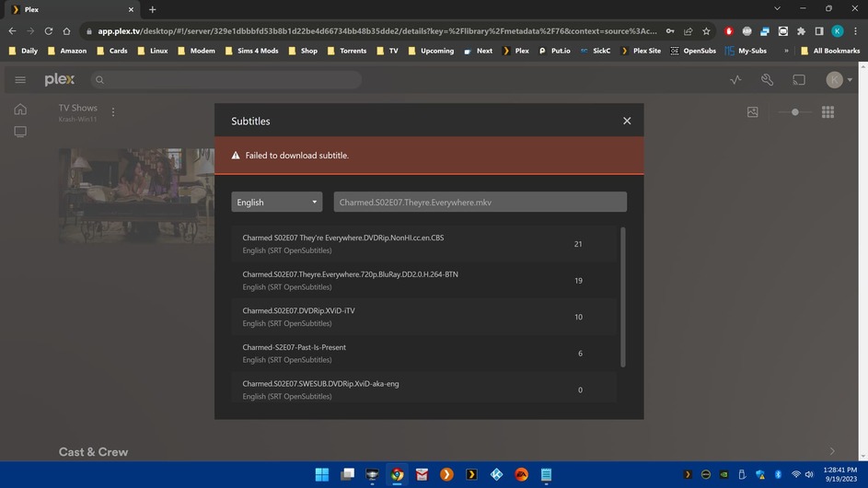Close the Subtitles dialog
This screenshot has height=488, width=868.
point(627,121)
